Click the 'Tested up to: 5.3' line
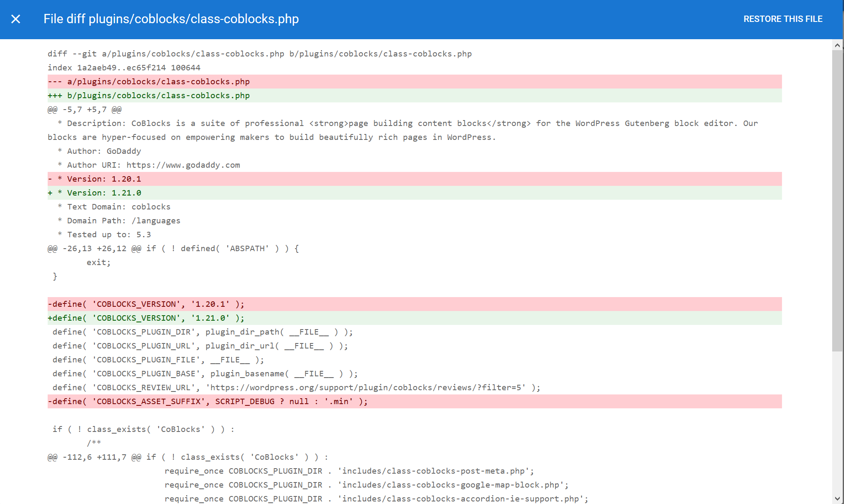Viewport: 844px width, 504px height. pos(104,234)
